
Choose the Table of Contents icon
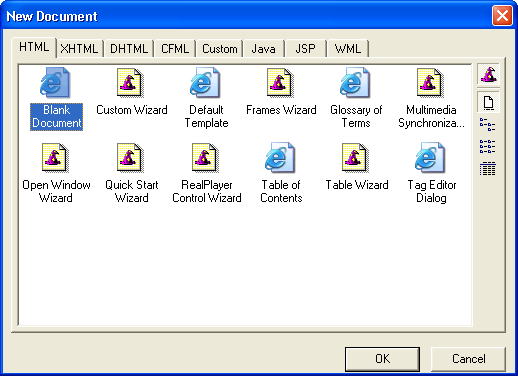280,158
